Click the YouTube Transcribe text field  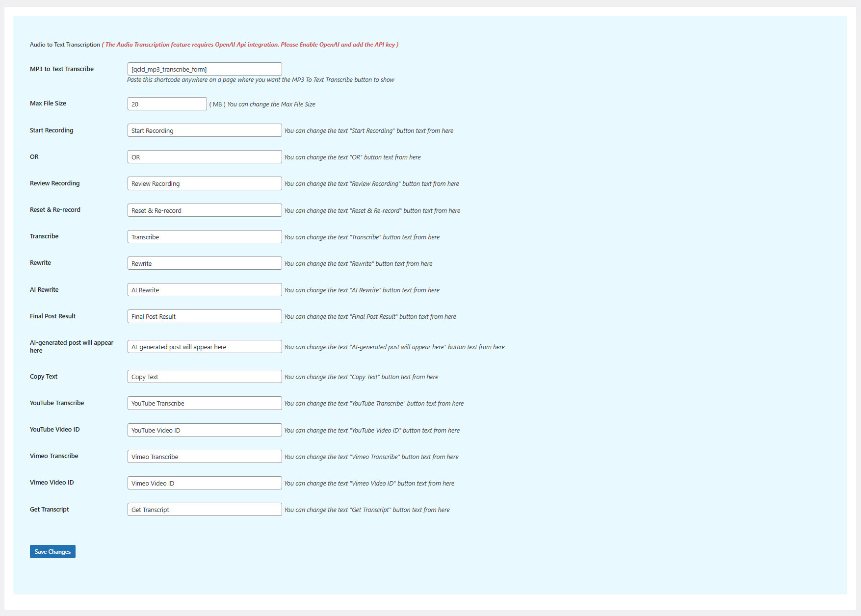tap(204, 403)
